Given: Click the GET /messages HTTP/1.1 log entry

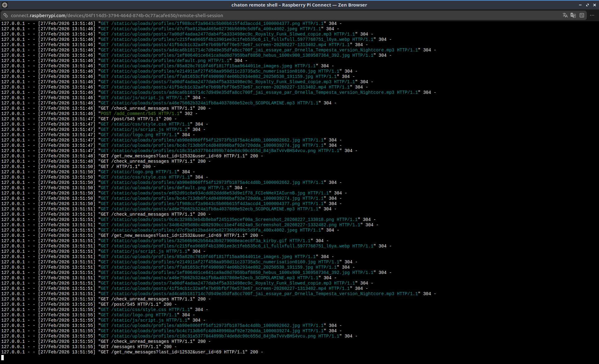Looking at the screenshot, I should 137,347.
